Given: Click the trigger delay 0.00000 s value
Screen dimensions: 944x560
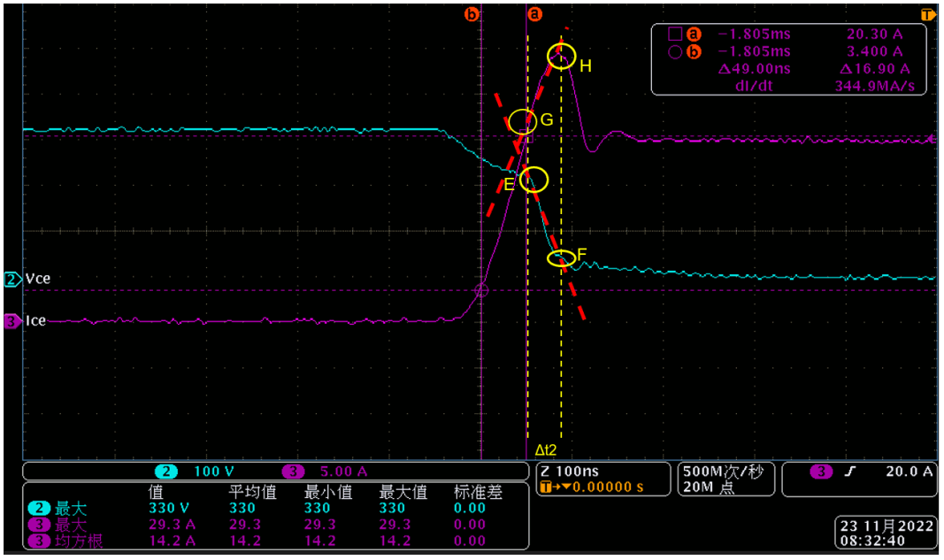Looking at the screenshot, I should click(x=608, y=487).
